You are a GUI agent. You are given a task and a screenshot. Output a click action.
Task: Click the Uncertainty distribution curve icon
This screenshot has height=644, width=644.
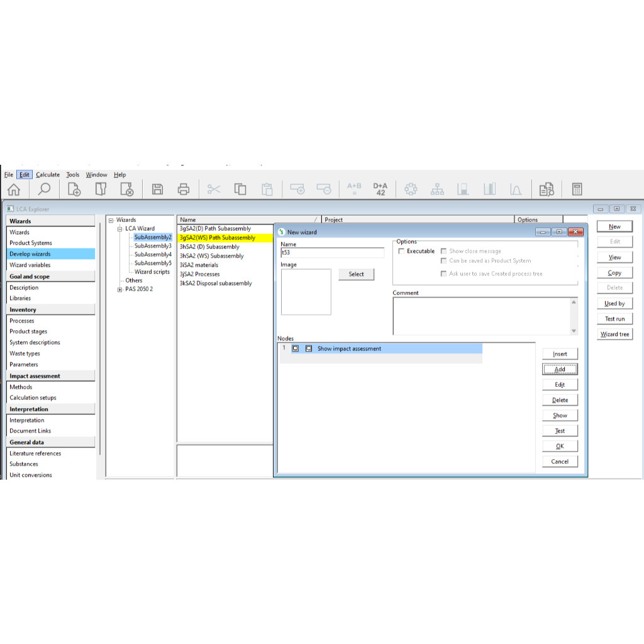tap(516, 189)
